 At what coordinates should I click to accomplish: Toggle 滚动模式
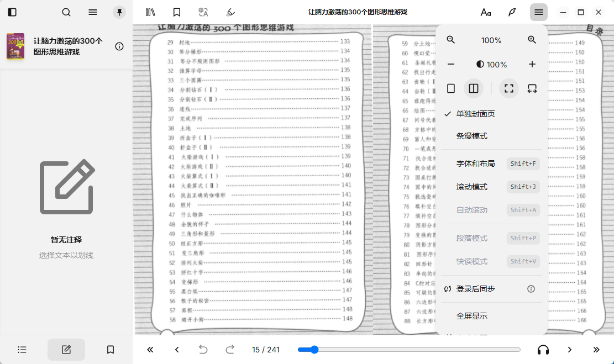tap(491, 187)
